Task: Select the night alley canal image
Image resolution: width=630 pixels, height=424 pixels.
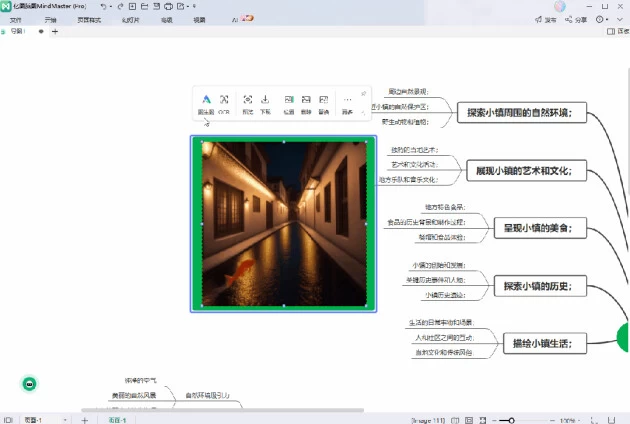Action: [x=283, y=224]
